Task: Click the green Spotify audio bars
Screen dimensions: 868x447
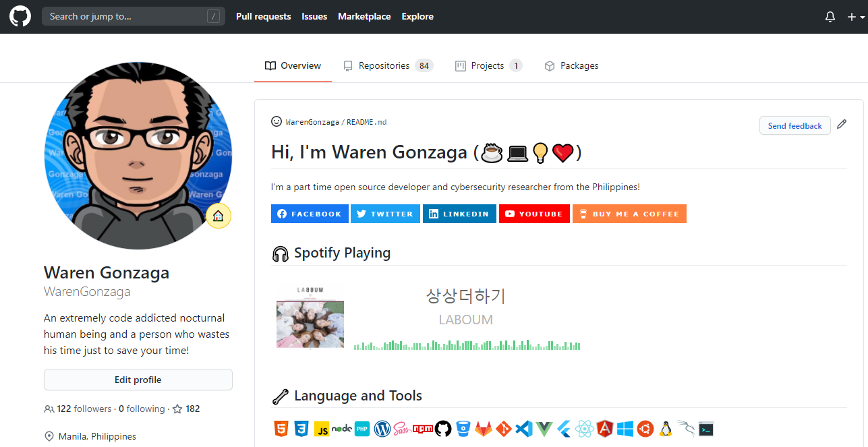Action: point(467,345)
